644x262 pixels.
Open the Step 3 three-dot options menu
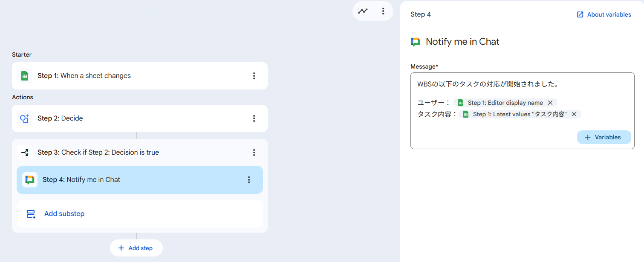(254, 153)
